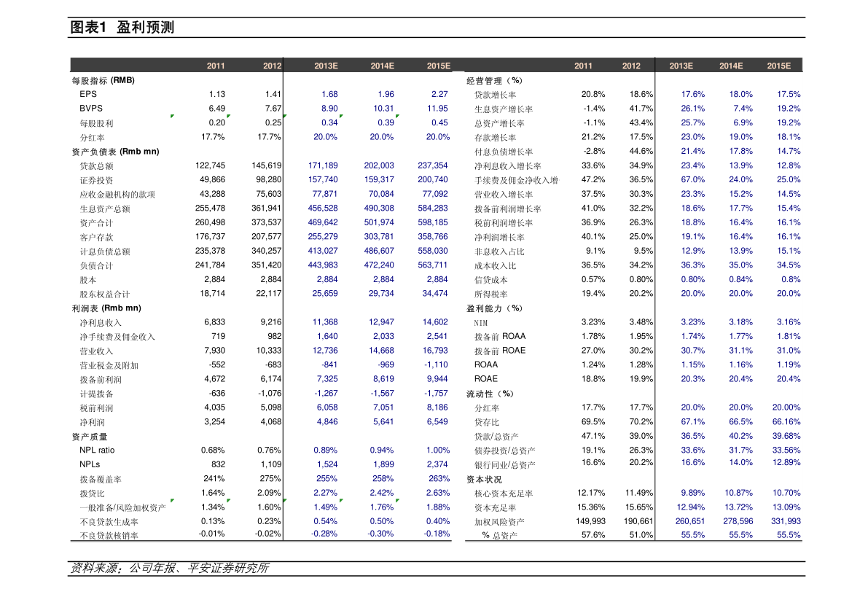Click the NIM row label
This screenshot has width=868, height=589.
(x=481, y=322)
